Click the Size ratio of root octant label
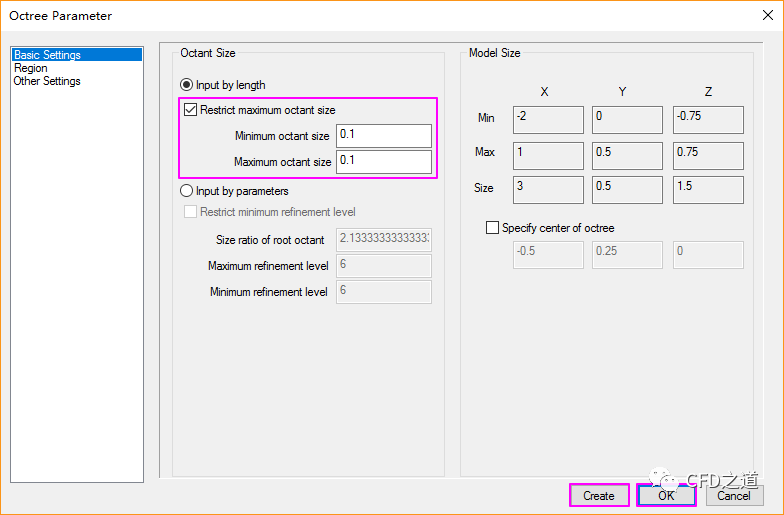Viewport: 784px width, 515px height. 270,240
